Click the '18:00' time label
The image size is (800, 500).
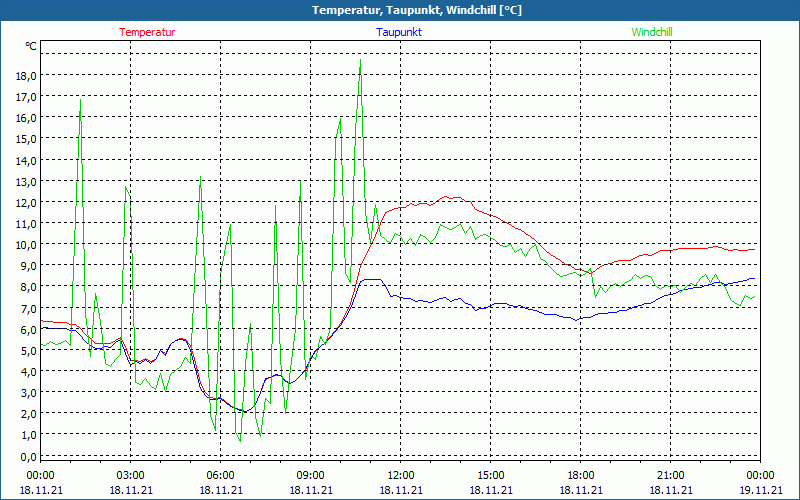[581, 476]
